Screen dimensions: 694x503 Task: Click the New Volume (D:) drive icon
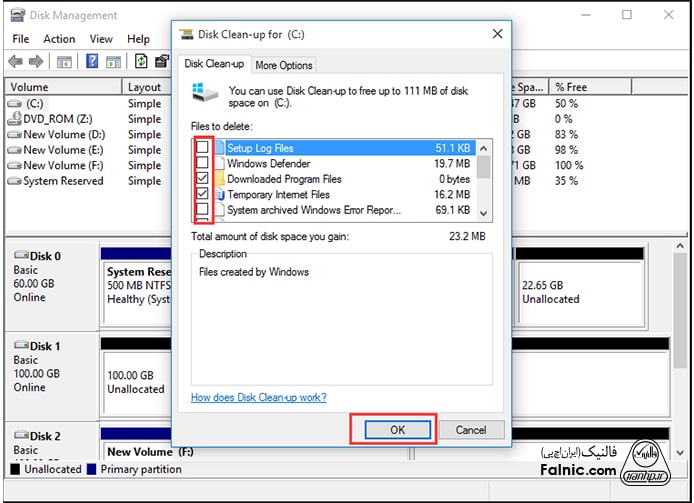[14, 135]
